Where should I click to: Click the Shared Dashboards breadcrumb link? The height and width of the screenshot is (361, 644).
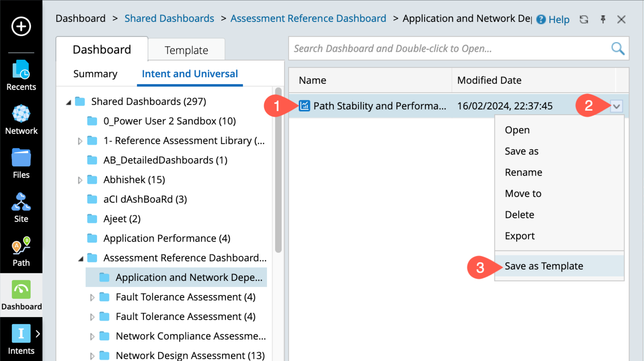[169, 18]
